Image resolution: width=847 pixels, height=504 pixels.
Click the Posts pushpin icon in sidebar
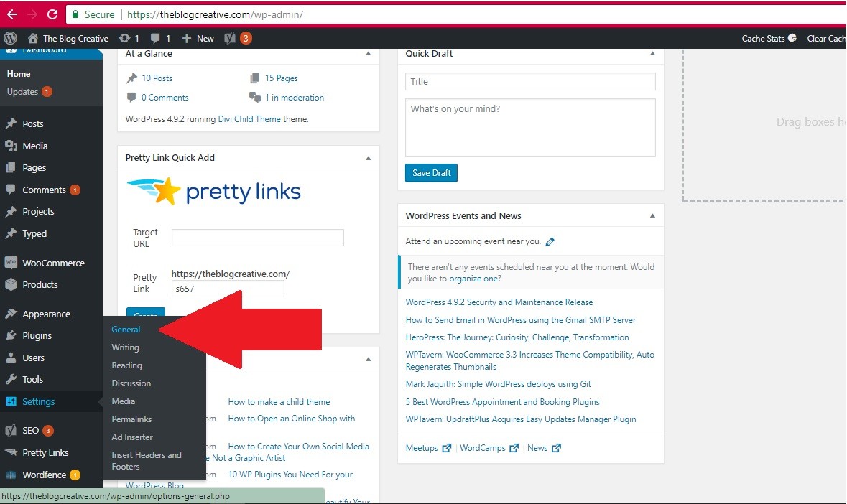(11, 123)
